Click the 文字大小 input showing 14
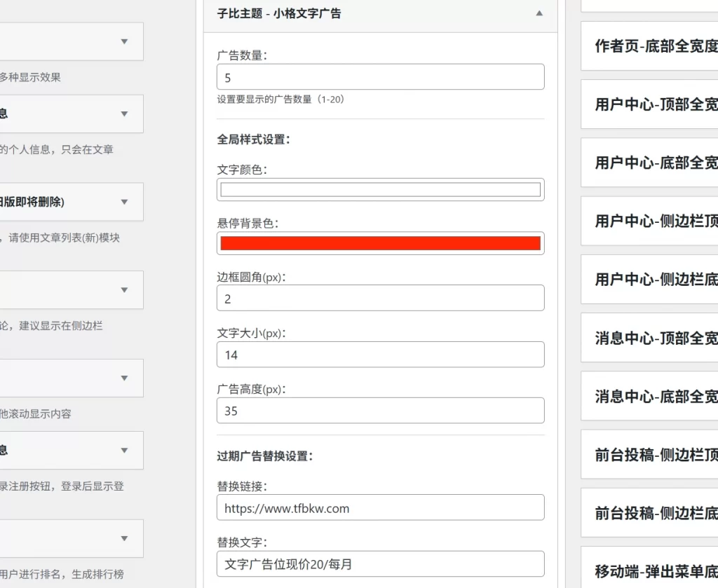Image resolution: width=718 pixels, height=588 pixels. pos(380,355)
